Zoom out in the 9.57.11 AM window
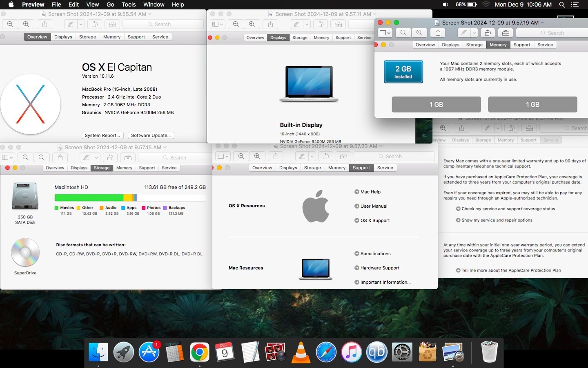This screenshot has height=368, width=588. (236, 25)
